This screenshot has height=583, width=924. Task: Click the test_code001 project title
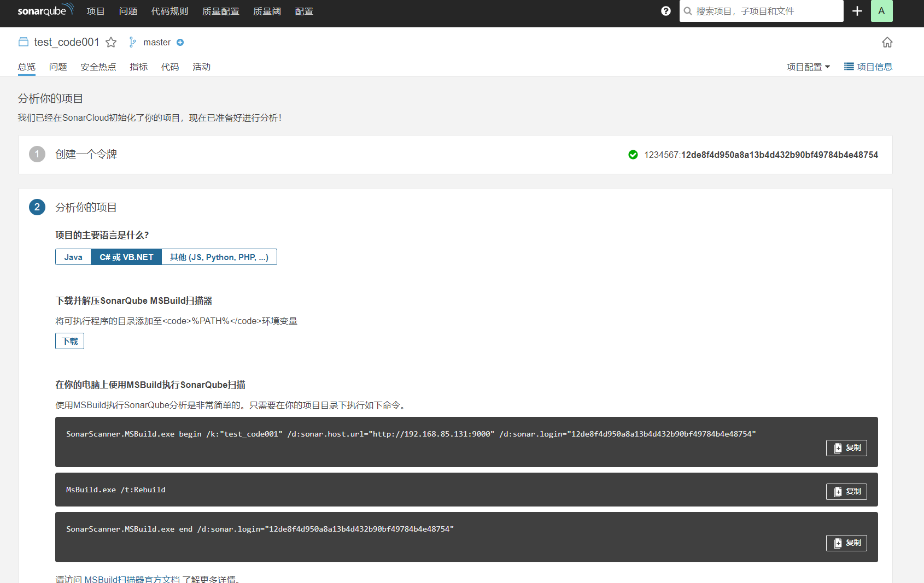pyautogui.click(x=67, y=42)
